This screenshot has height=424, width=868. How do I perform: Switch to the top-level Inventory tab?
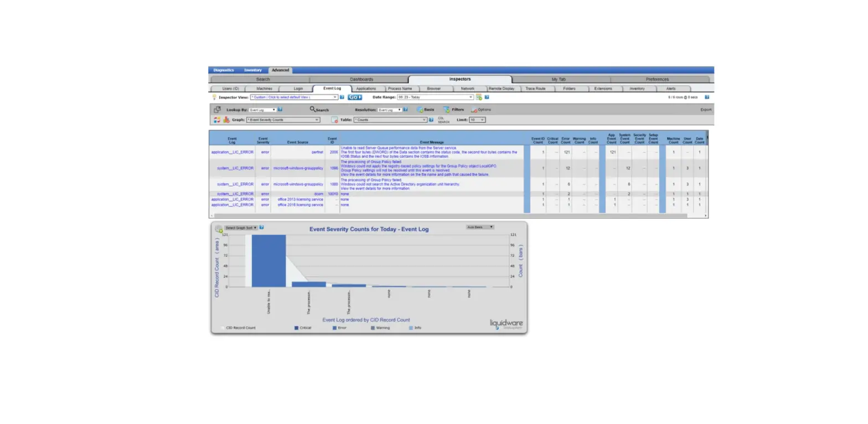(x=253, y=70)
